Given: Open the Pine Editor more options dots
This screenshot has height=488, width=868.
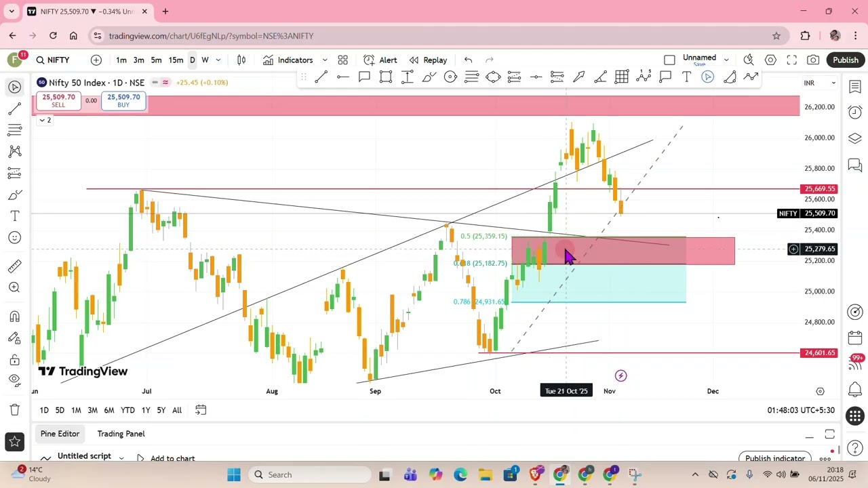Looking at the screenshot, I should point(825,459).
